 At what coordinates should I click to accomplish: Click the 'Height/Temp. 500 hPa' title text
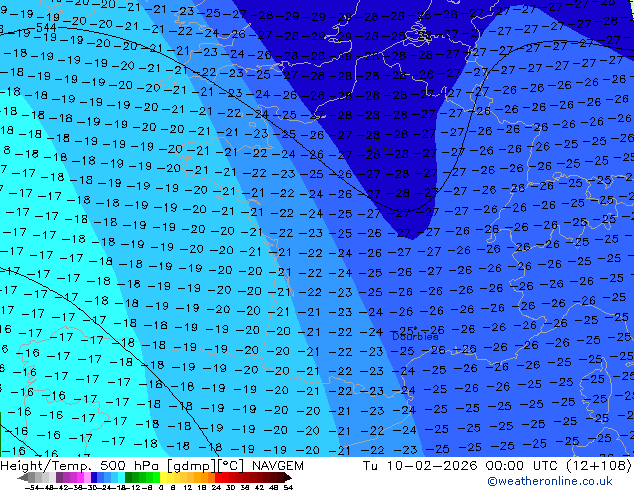point(81,466)
